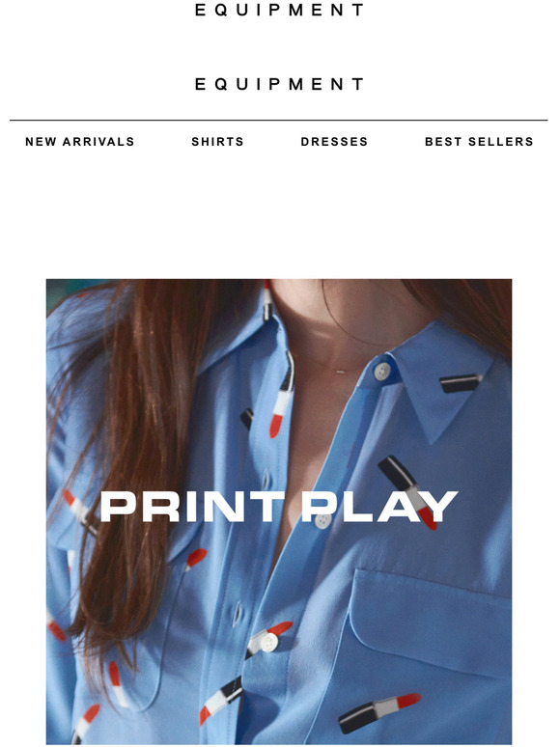Click the small gold necklace pendant
Screen dimensions: 560x747
[x=341, y=372]
